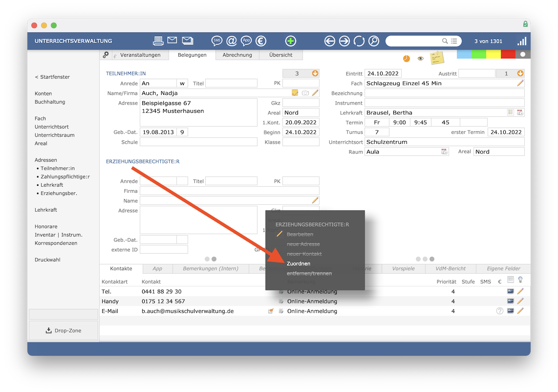Edit Erziehungsberechtigte name pencil icon
This screenshot has width=558, height=392.
pyautogui.click(x=315, y=200)
